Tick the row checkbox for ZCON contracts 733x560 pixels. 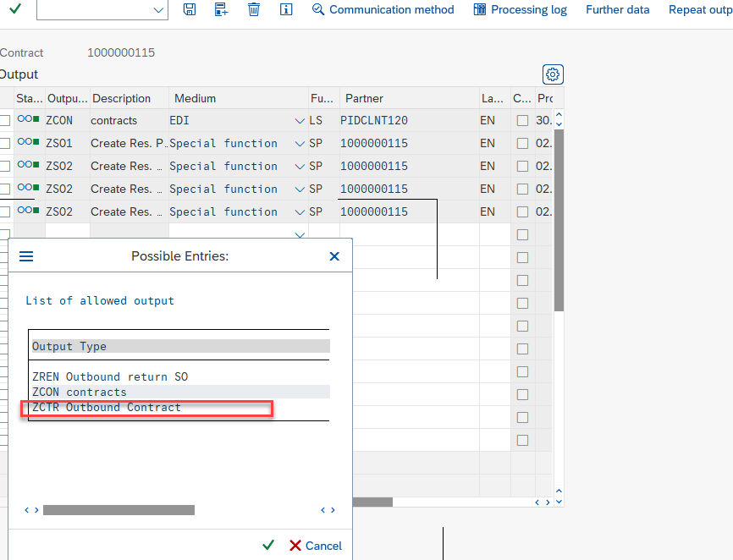point(5,121)
